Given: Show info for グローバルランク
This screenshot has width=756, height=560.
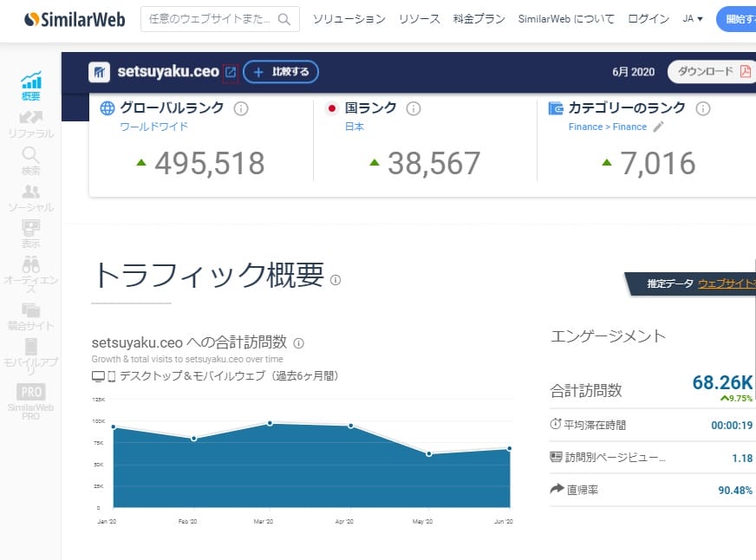Looking at the screenshot, I should (241, 108).
